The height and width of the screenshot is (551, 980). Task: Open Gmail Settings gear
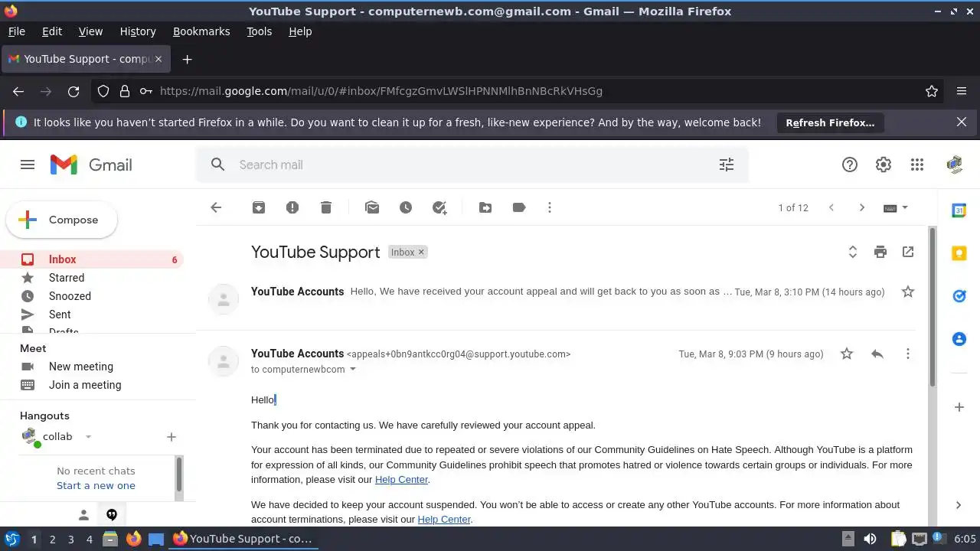tap(884, 165)
